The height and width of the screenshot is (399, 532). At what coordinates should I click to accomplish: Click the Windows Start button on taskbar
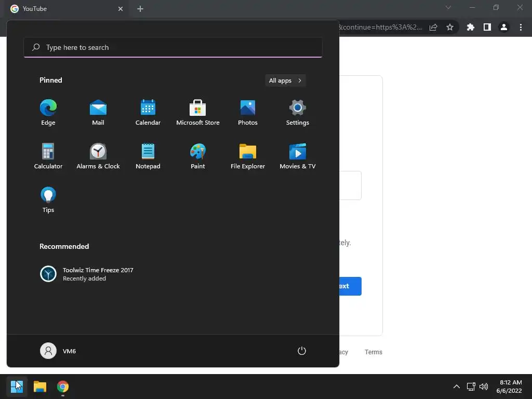[17, 386]
